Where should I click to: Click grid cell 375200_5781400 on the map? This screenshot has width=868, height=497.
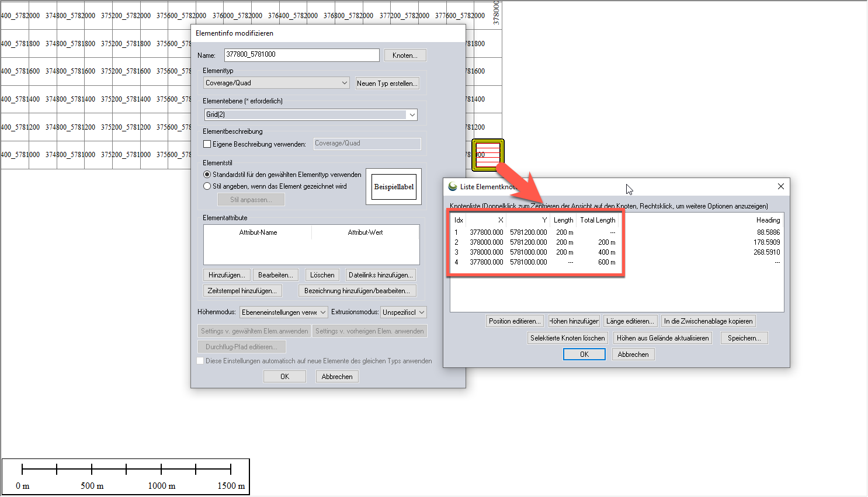tap(126, 99)
